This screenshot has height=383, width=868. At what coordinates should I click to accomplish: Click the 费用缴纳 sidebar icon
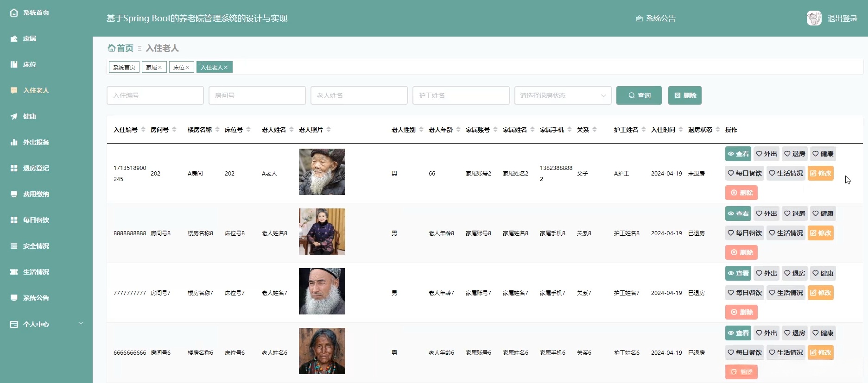[14, 194]
